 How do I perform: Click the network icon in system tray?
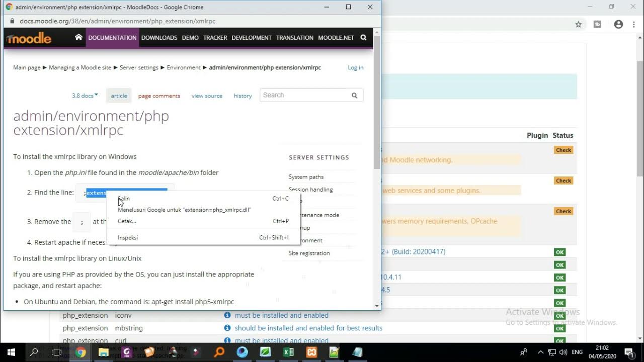552,352
